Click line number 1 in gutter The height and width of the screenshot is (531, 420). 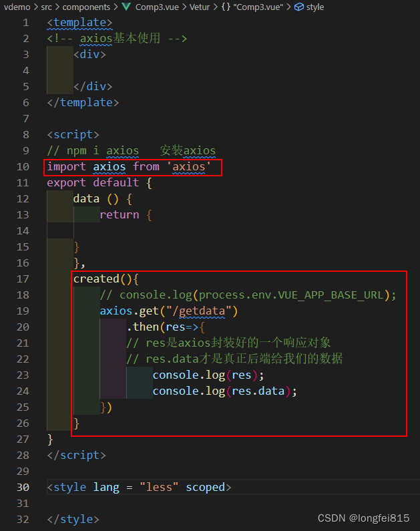(x=26, y=23)
